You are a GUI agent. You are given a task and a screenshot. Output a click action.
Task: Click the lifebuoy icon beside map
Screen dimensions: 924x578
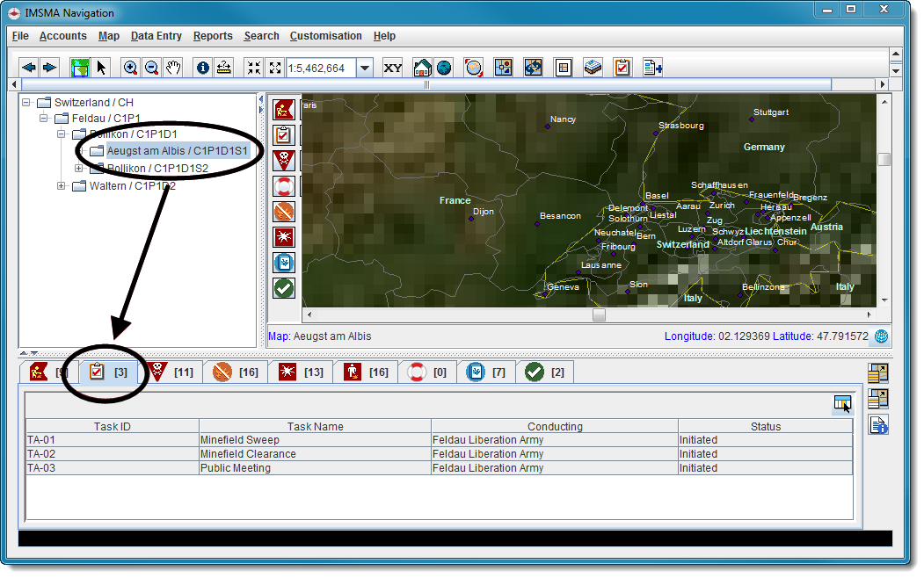tap(284, 186)
